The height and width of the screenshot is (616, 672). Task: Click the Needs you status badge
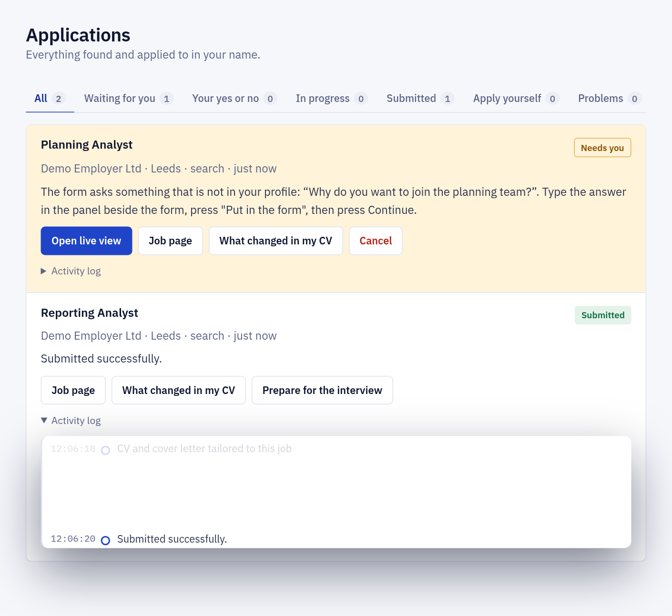[x=602, y=148]
